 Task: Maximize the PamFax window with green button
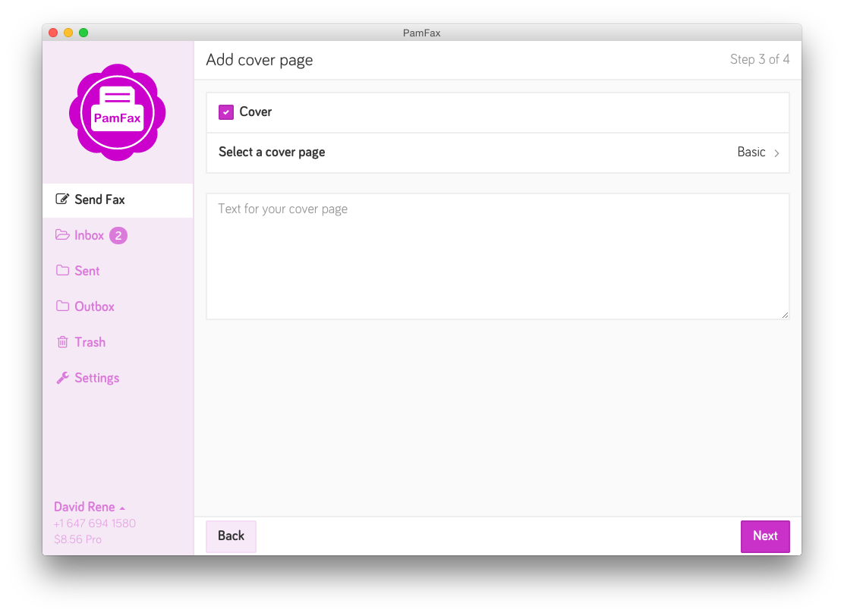tap(83, 33)
